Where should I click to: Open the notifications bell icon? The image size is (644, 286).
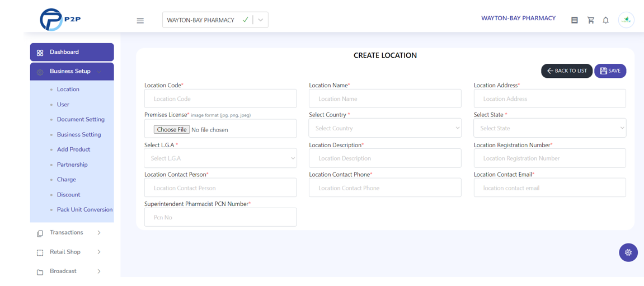point(605,20)
